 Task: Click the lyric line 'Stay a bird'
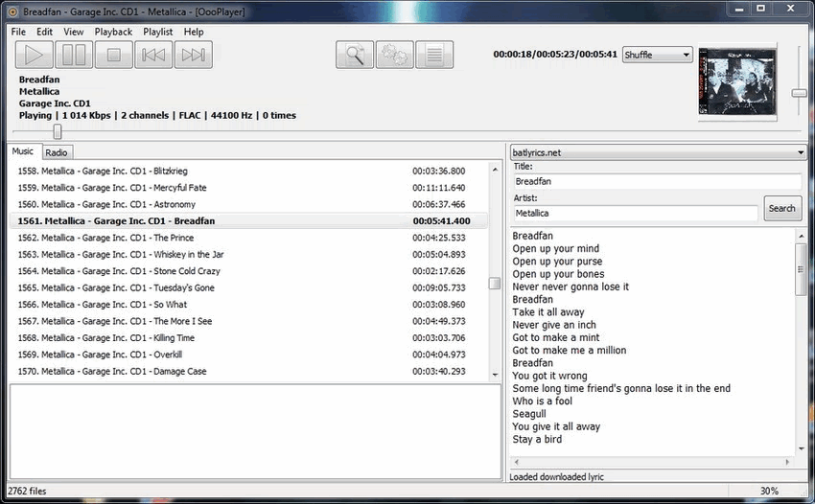click(537, 439)
